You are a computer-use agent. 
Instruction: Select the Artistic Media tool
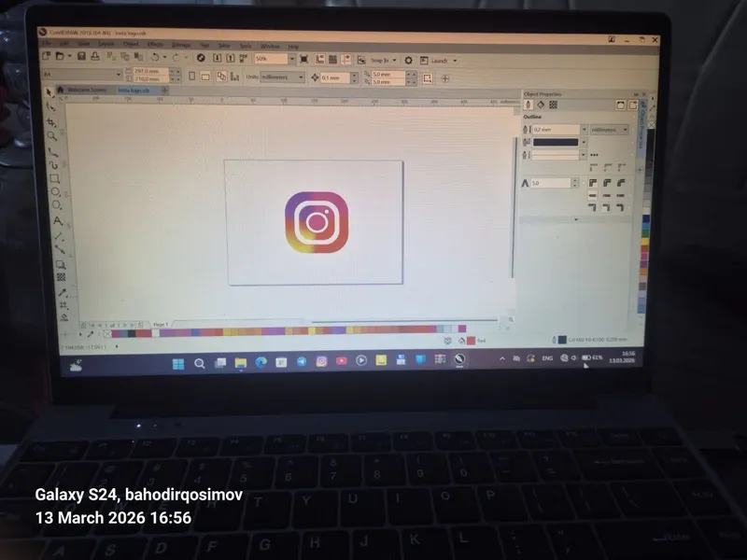[54, 165]
